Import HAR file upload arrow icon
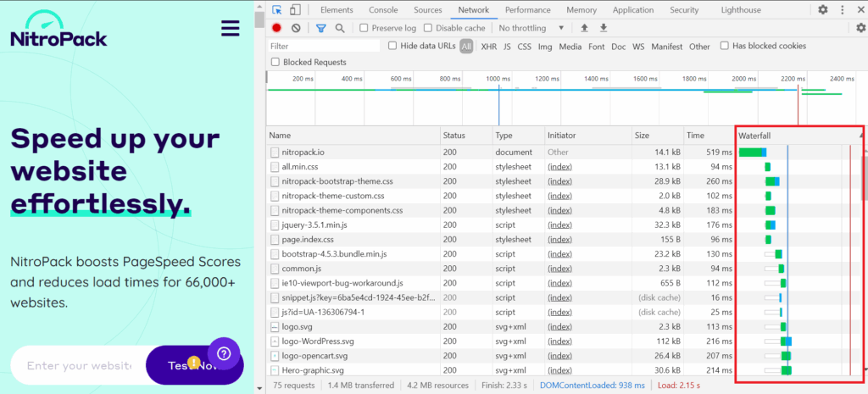This screenshot has height=394, width=868. (x=584, y=28)
